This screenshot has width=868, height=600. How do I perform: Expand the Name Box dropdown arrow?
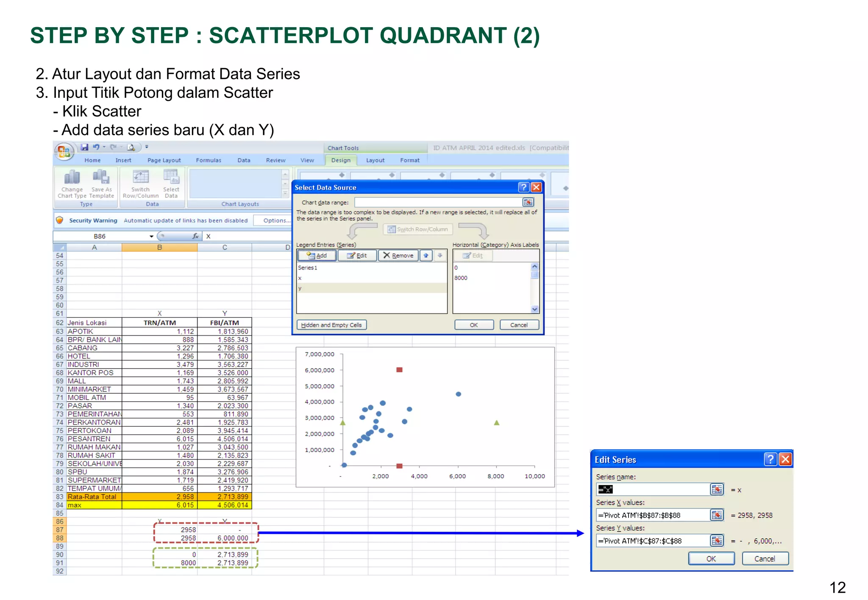coord(151,236)
